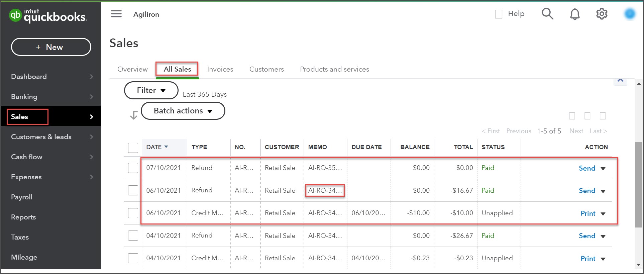Open the notifications bell
Image resolution: width=644 pixels, height=274 pixels.
point(575,14)
